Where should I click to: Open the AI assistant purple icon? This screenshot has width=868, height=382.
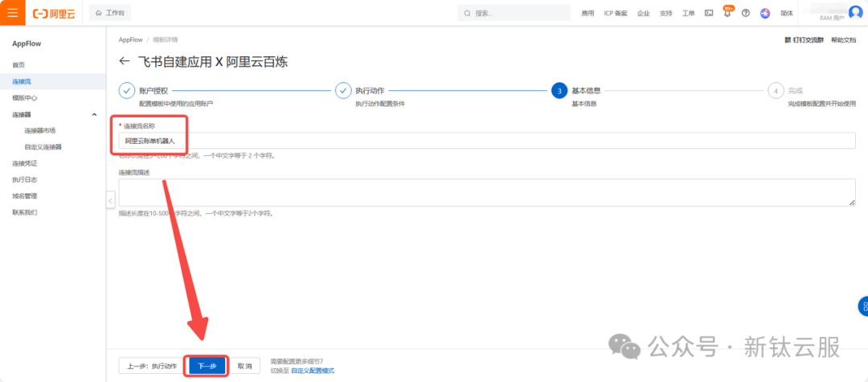(765, 14)
